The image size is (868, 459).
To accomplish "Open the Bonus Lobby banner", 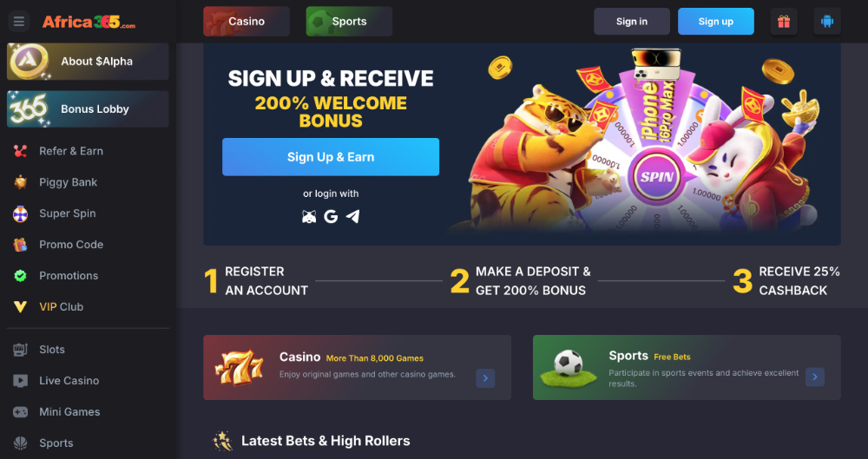I will [88, 109].
